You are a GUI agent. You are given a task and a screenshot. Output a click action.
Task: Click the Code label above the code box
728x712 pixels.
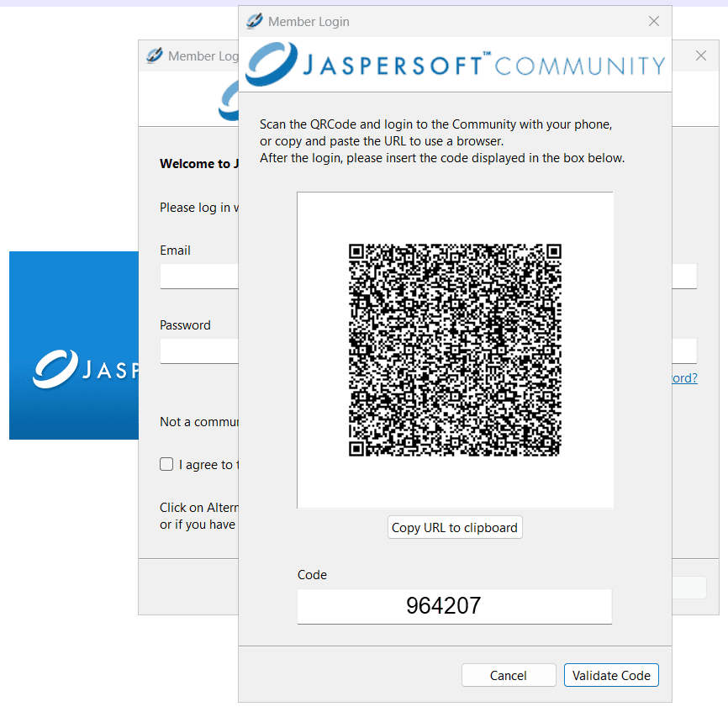coord(312,574)
